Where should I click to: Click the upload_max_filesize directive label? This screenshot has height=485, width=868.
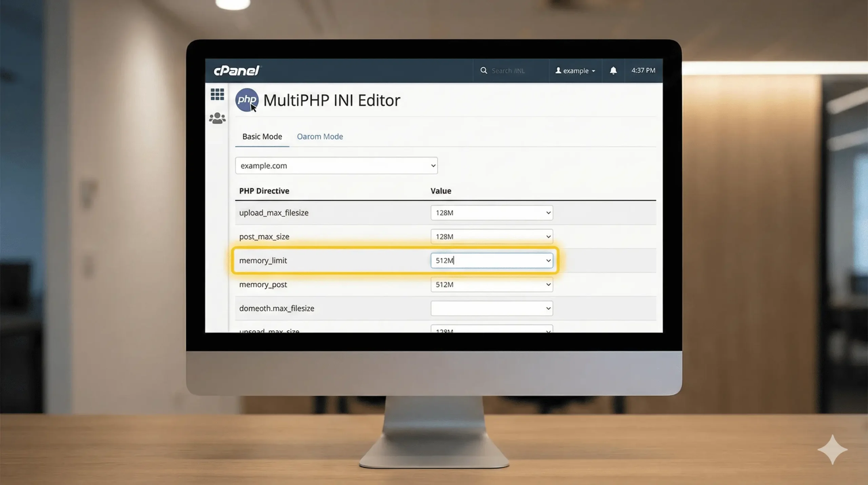[274, 213]
